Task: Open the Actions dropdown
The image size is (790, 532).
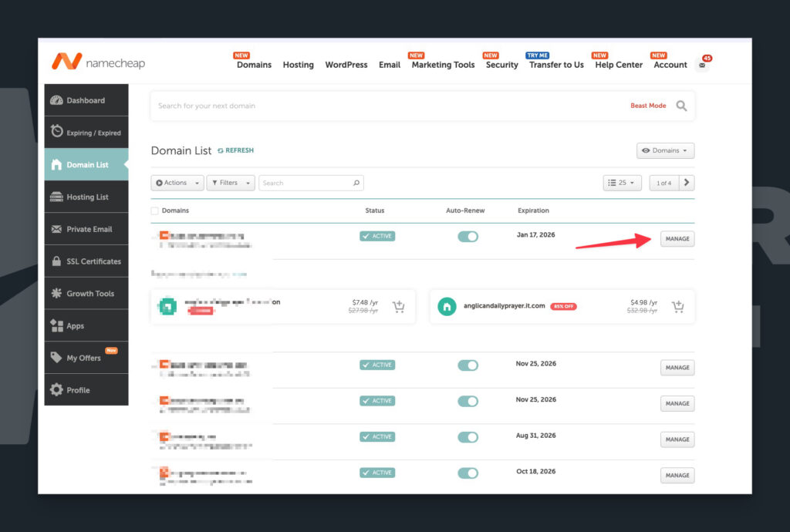Action: pyautogui.click(x=177, y=183)
